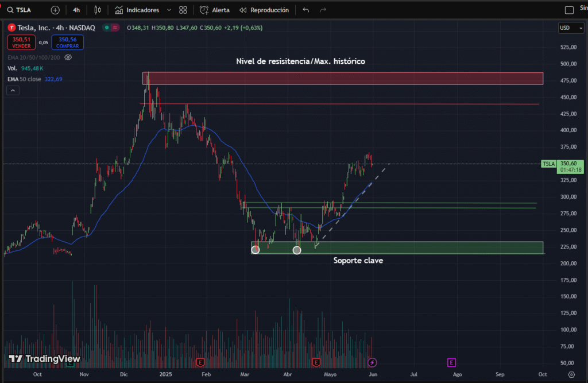588x383 pixels.
Task: Click the redo arrow
Action: tap(323, 10)
